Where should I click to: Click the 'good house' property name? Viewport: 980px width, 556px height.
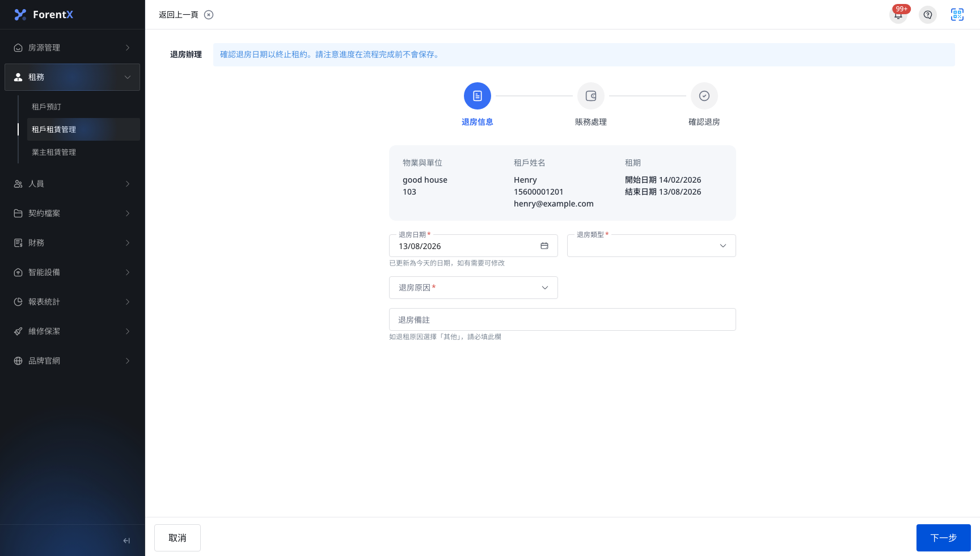(x=425, y=180)
